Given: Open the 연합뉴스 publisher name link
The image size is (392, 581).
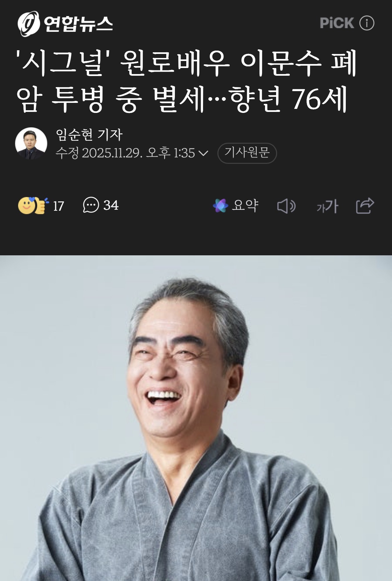Looking at the screenshot, I should coord(78,24).
